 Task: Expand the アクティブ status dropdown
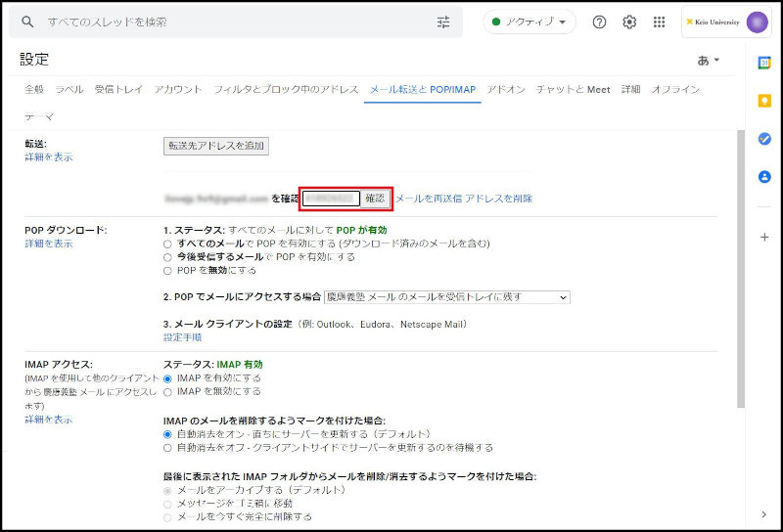click(530, 22)
